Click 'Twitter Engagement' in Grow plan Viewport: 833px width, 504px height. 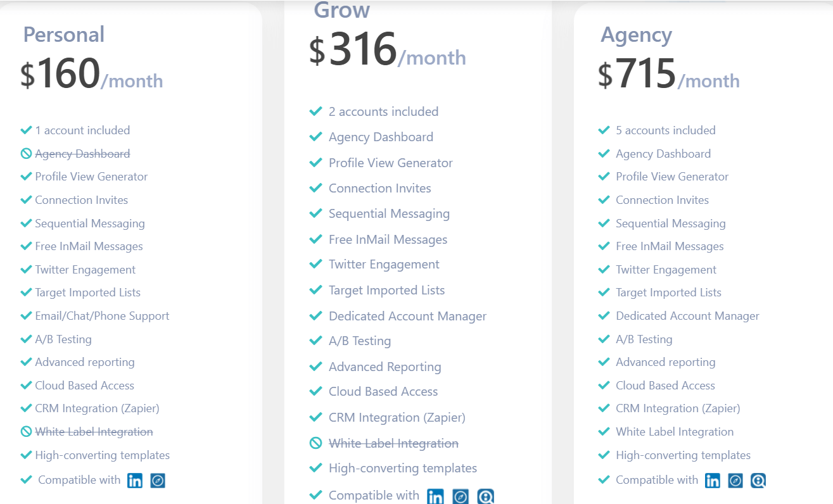[x=384, y=265]
